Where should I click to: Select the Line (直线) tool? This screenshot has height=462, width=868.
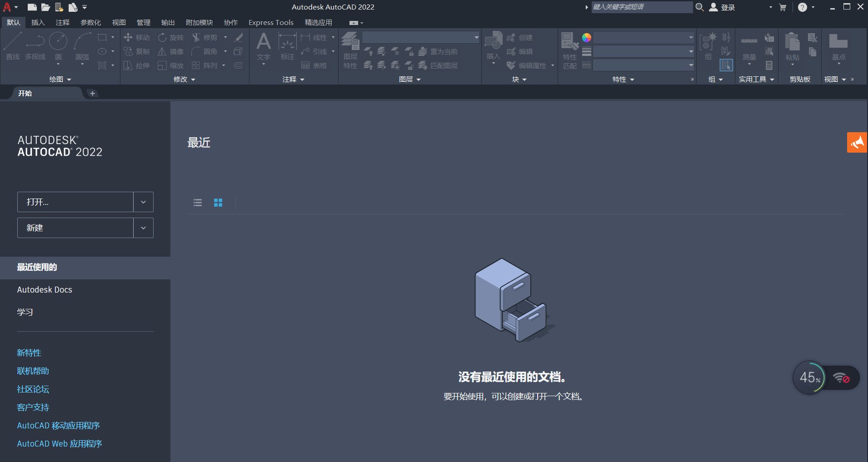coord(13,46)
